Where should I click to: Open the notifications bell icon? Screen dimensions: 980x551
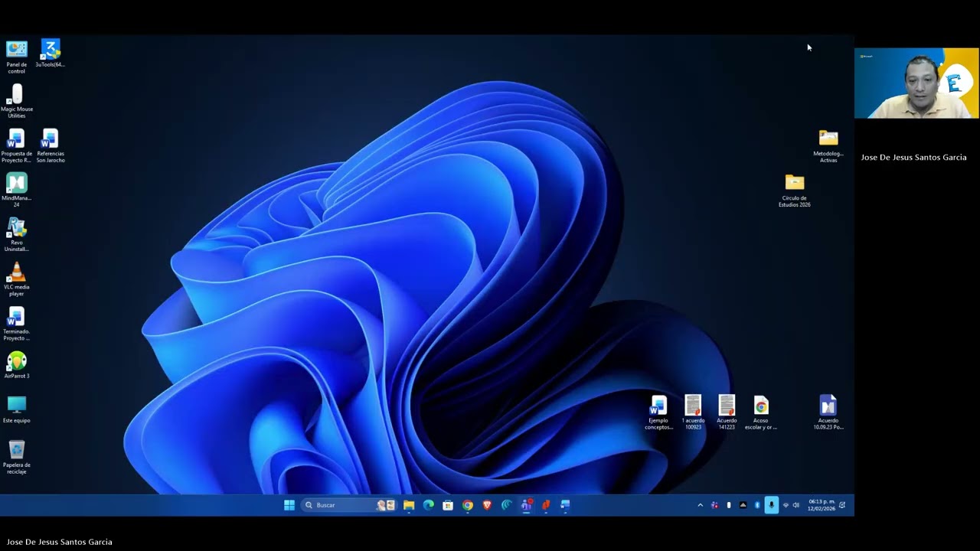[842, 505]
